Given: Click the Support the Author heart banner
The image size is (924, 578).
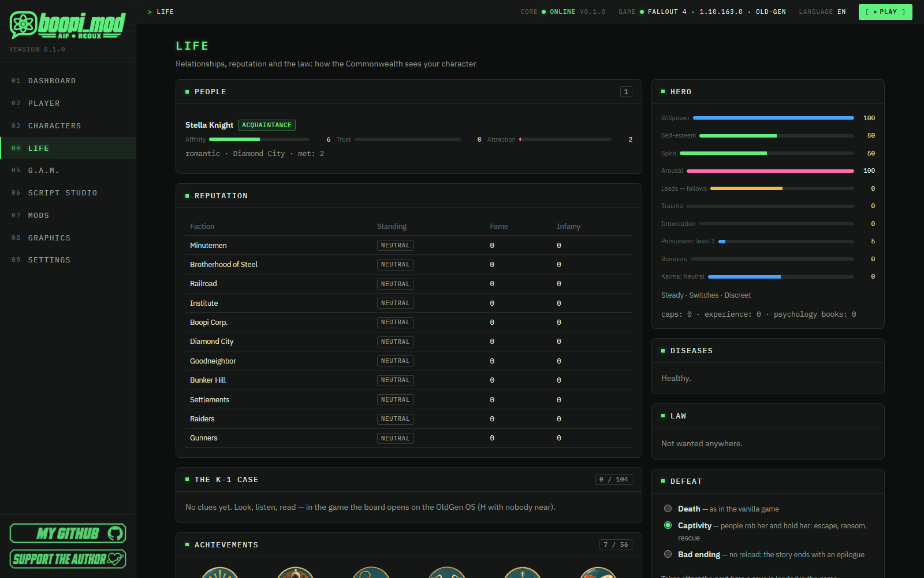Looking at the screenshot, I should (x=68, y=559).
